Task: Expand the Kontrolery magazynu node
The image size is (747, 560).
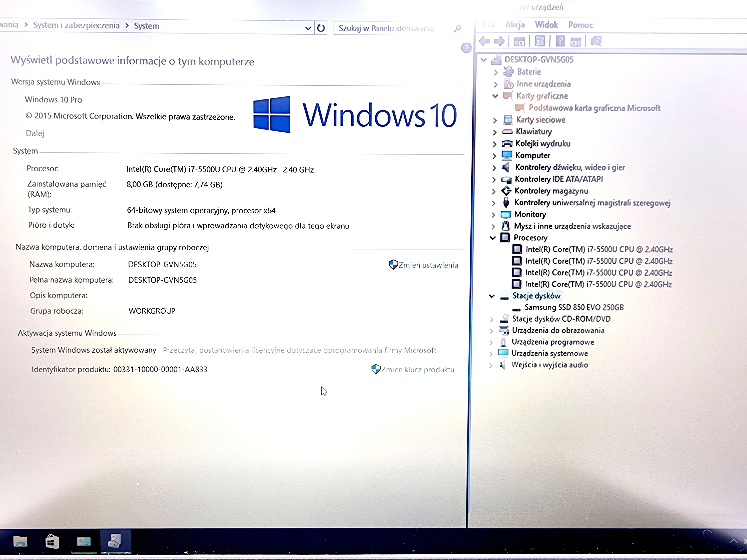Action: pos(494,191)
